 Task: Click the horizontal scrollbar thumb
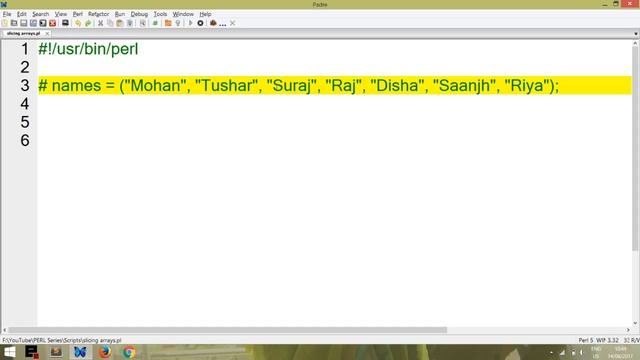[x=227, y=330]
